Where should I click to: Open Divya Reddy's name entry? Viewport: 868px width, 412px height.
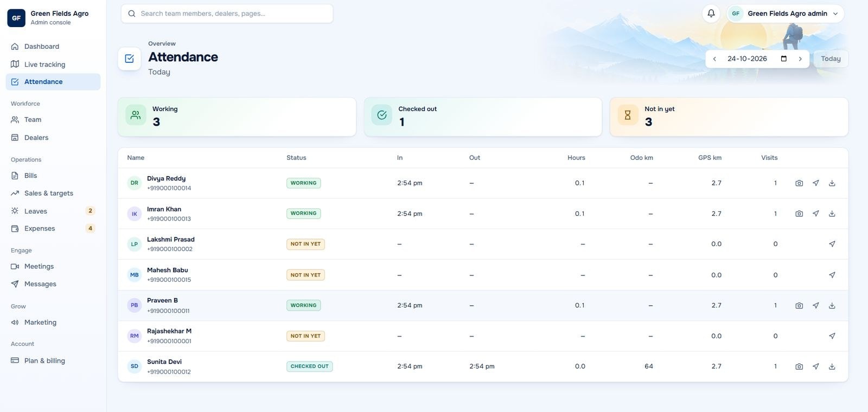tap(166, 178)
